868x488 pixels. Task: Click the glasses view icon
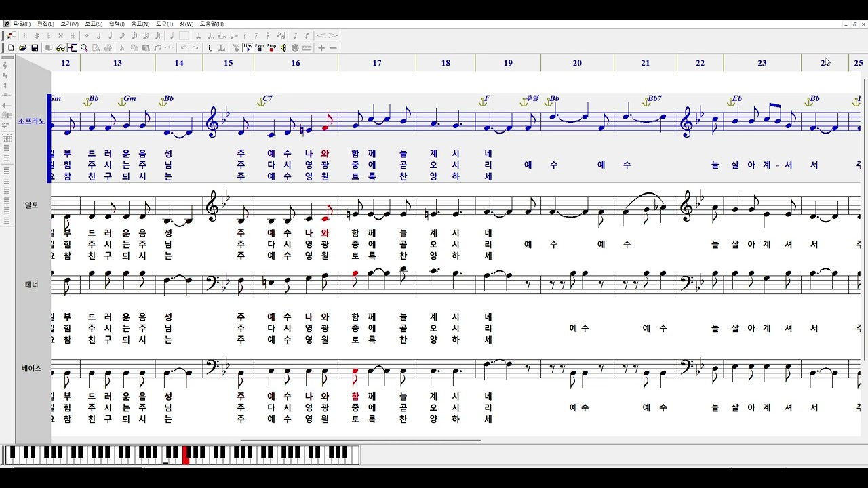[60, 48]
